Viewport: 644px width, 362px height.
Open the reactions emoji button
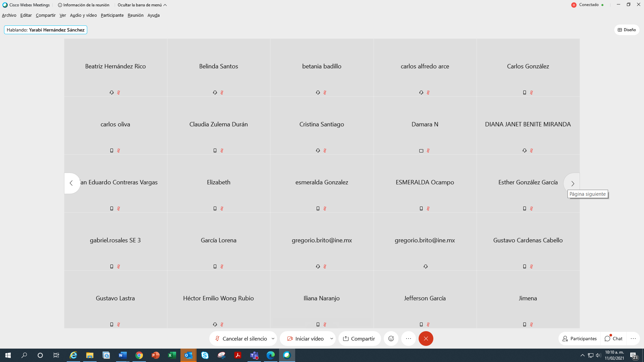click(x=391, y=339)
